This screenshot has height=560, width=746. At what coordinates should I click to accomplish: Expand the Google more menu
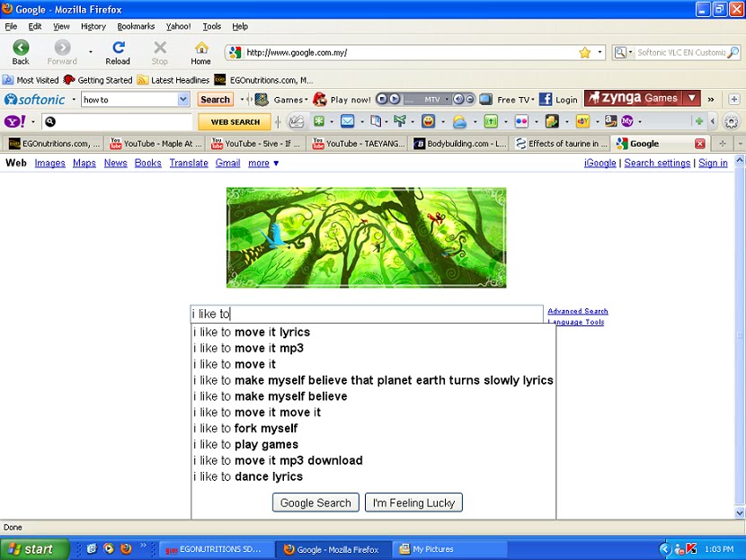(x=263, y=164)
